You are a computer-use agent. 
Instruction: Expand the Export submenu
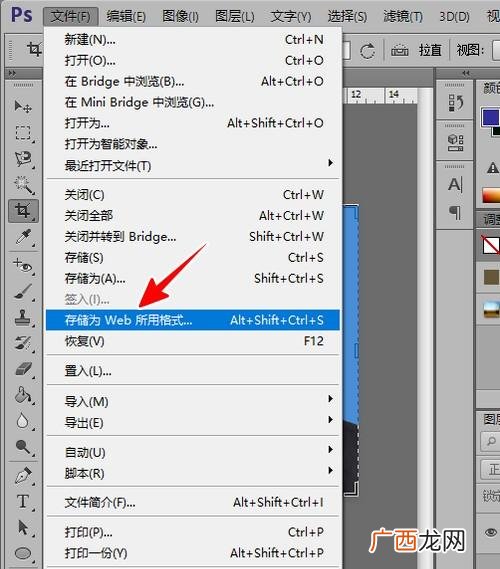[330, 419]
